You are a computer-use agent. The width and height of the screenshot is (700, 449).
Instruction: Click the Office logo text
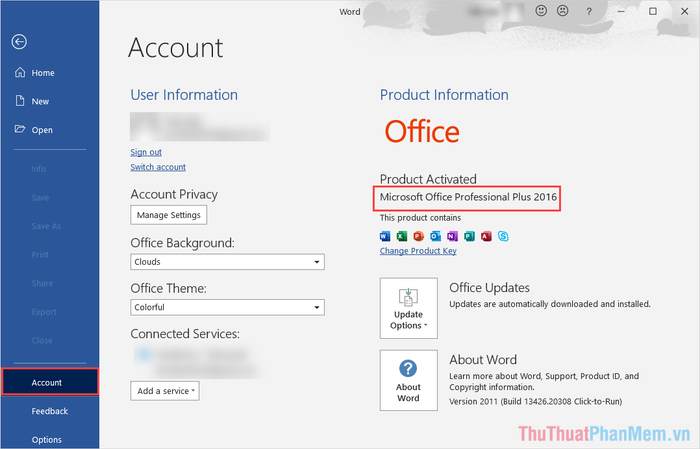(x=422, y=131)
